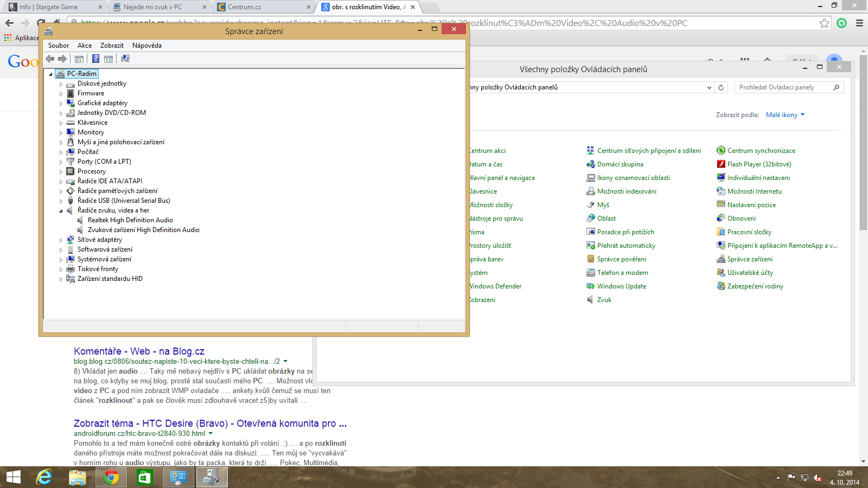This screenshot has height=488, width=868.
Task: Open Zvuk sound icon in Control Panel
Action: coord(604,300)
